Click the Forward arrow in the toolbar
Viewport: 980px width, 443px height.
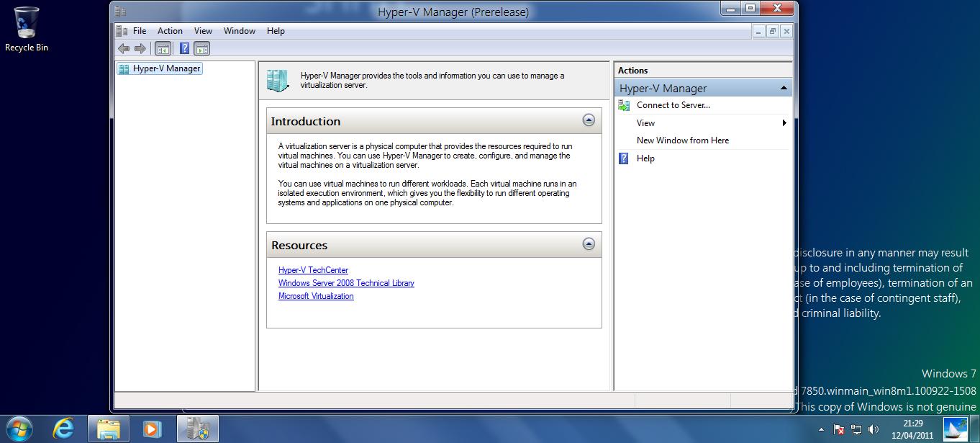point(140,48)
